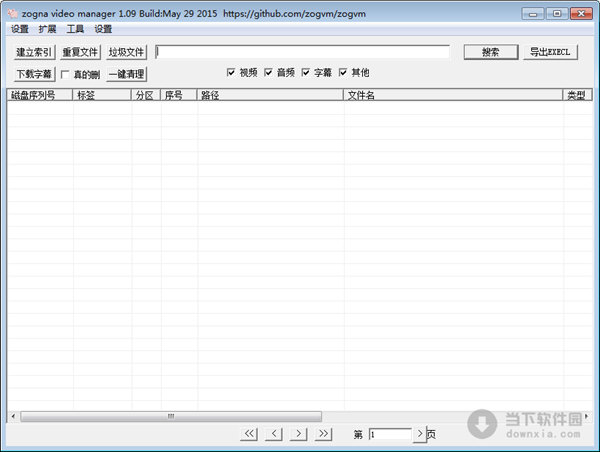Maximize the zogna video manager window

pyautogui.click(x=557, y=14)
